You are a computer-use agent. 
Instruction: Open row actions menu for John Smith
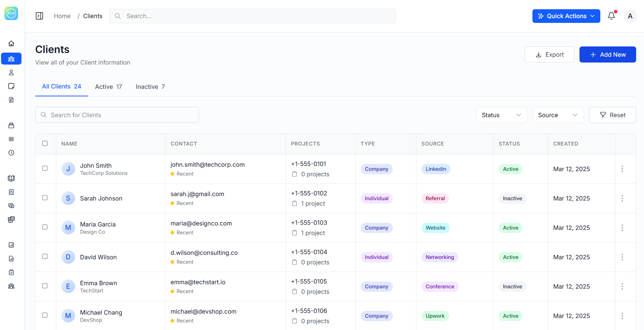pos(622,169)
